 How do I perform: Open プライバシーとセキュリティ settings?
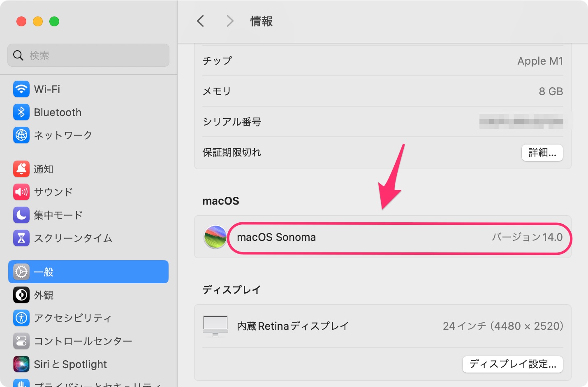tap(88, 383)
